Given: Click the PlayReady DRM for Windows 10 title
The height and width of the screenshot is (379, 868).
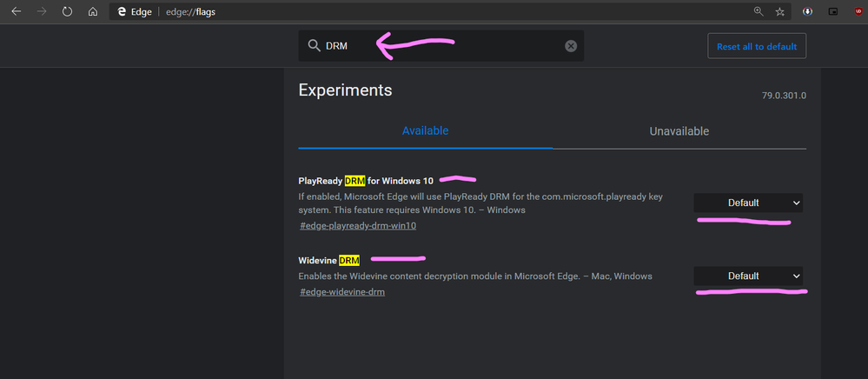Looking at the screenshot, I should pos(366,181).
